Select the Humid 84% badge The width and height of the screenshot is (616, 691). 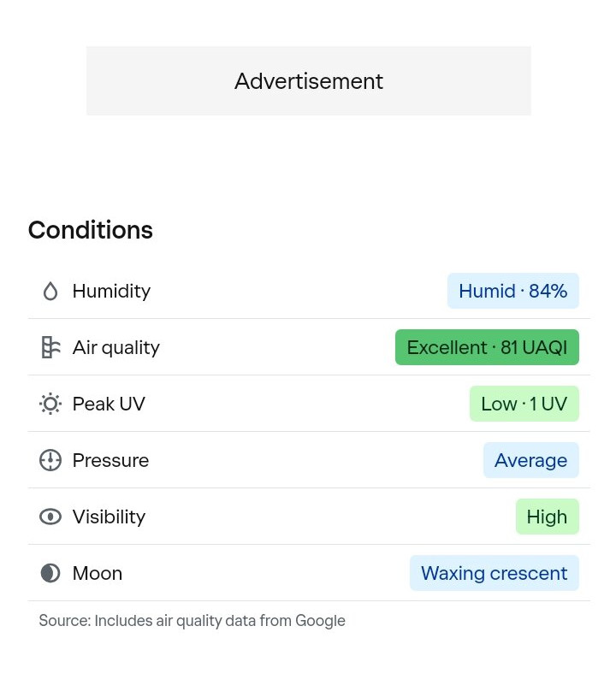[512, 291]
